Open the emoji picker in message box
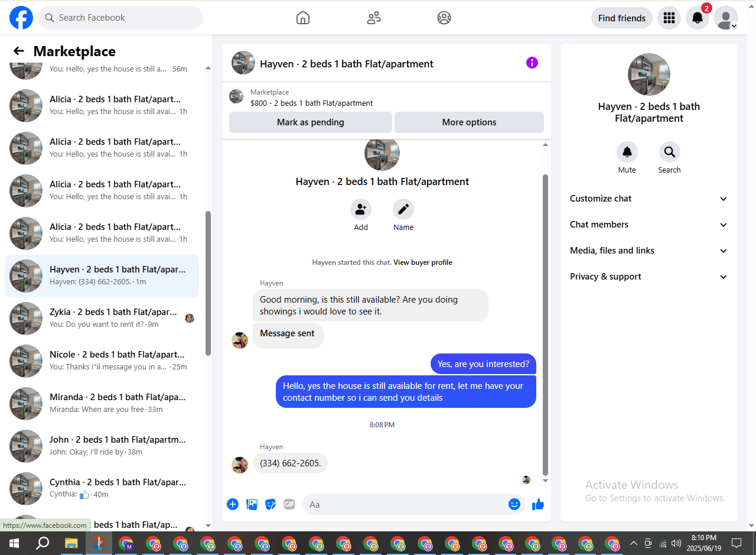Screen dimensions: 756x555 (514, 504)
